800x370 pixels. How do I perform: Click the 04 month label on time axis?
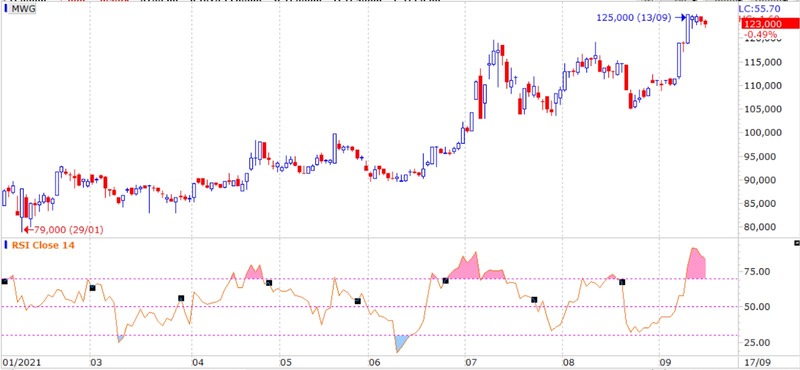pyautogui.click(x=198, y=362)
